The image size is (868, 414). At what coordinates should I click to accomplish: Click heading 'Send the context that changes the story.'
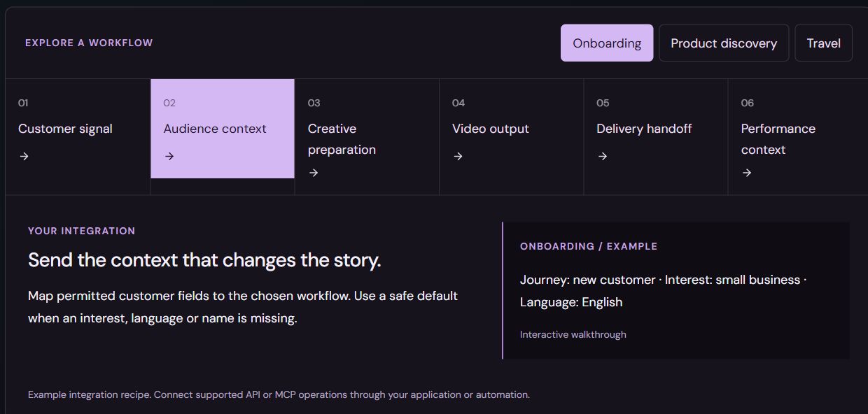[204, 260]
